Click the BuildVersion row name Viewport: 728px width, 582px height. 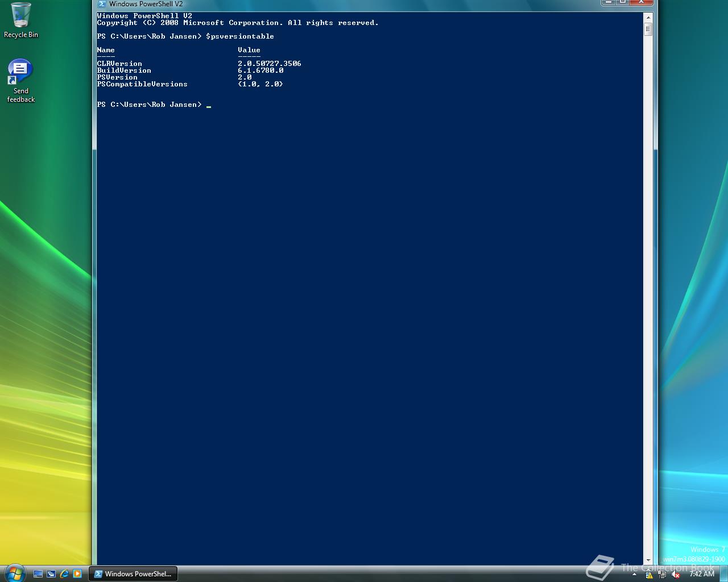[124, 70]
